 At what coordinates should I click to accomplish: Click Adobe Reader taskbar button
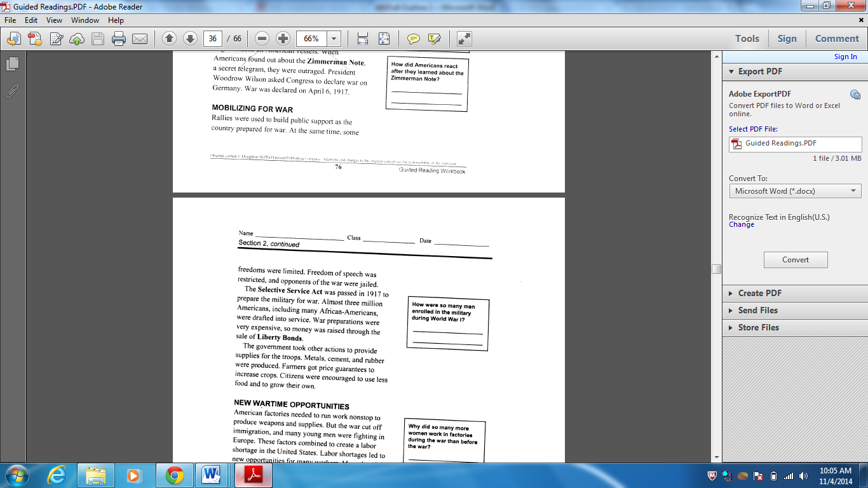tap(253, 475)
